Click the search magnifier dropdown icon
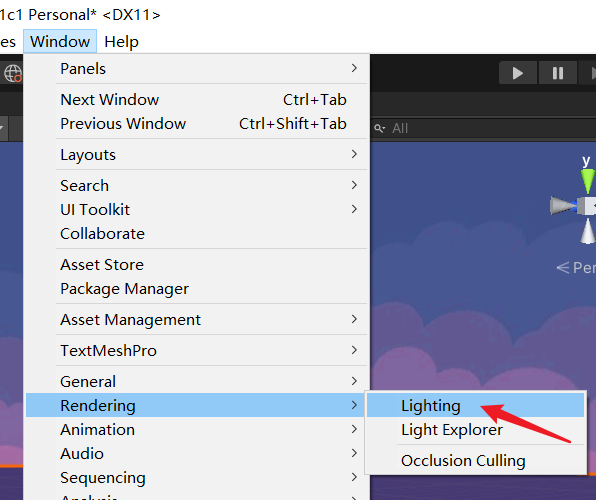 (379, 129)
